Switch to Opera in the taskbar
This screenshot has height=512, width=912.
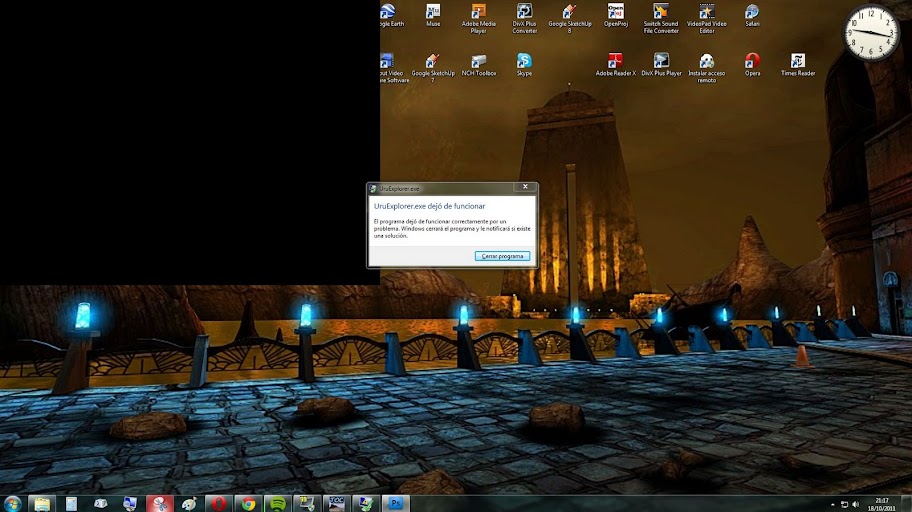pos(219,503)
